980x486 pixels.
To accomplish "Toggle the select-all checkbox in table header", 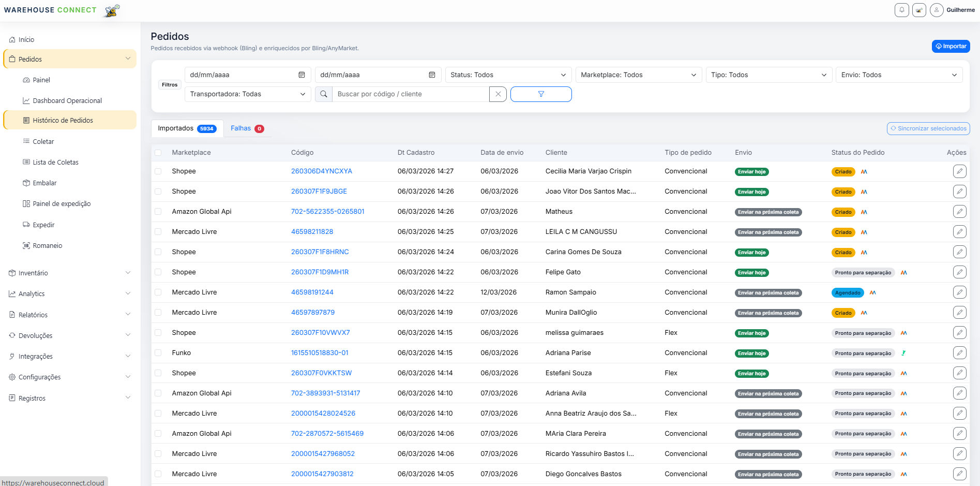I will tap(158, 153).
